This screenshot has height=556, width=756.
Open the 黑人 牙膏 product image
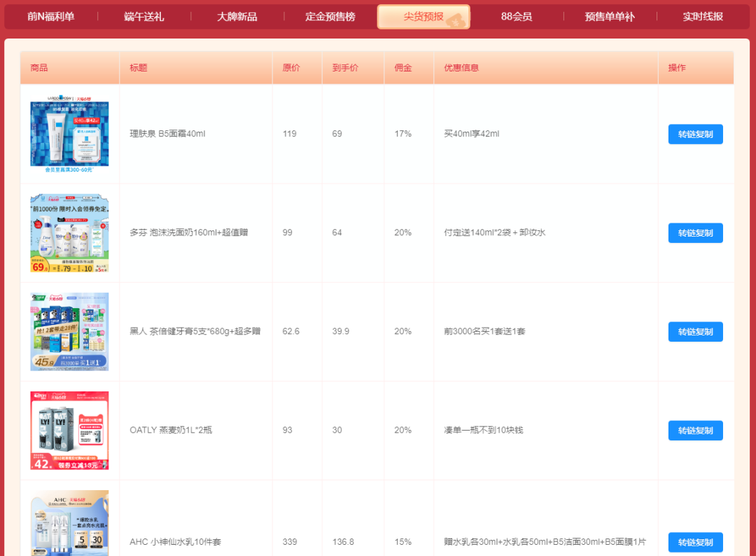(69, 332)
